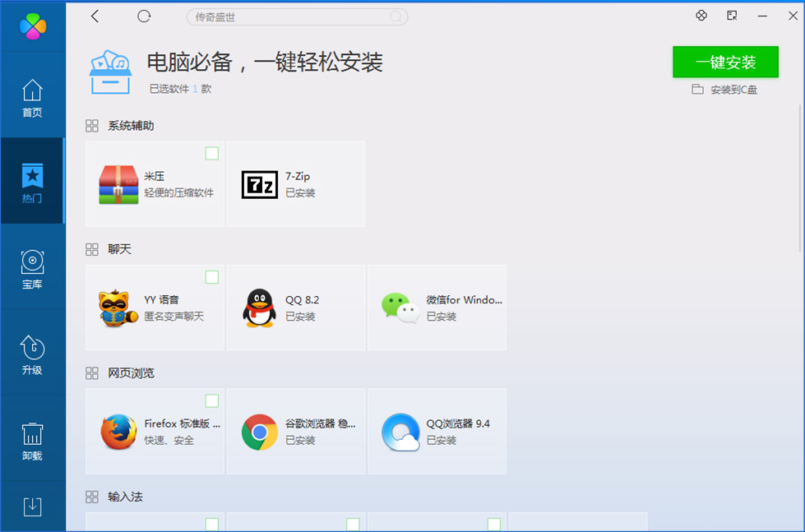Click the colorful app logo at top left
The width and height of the screenshot is (805, 532).
[32, 26]
